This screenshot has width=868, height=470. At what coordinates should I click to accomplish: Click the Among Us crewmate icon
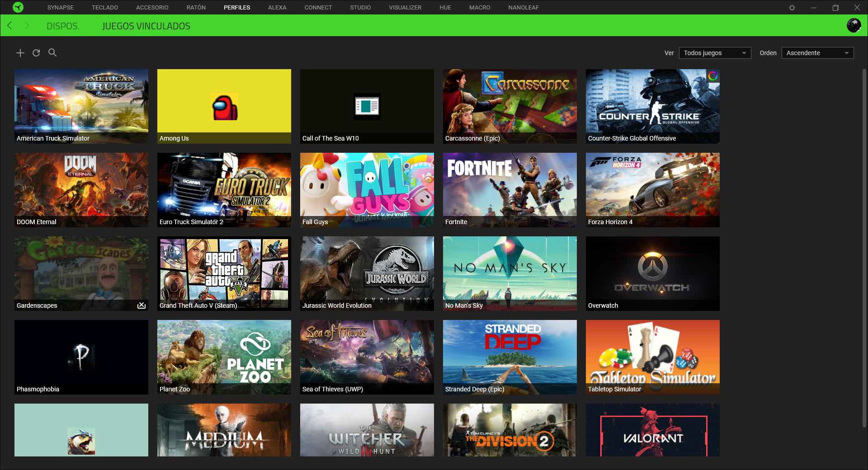click(x=225, y=107)
